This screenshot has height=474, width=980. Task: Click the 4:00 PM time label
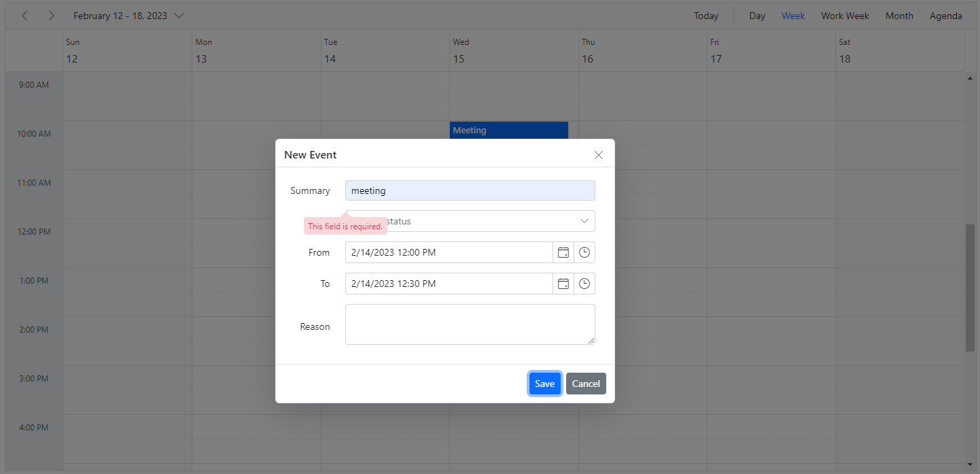tap(34, 428)
